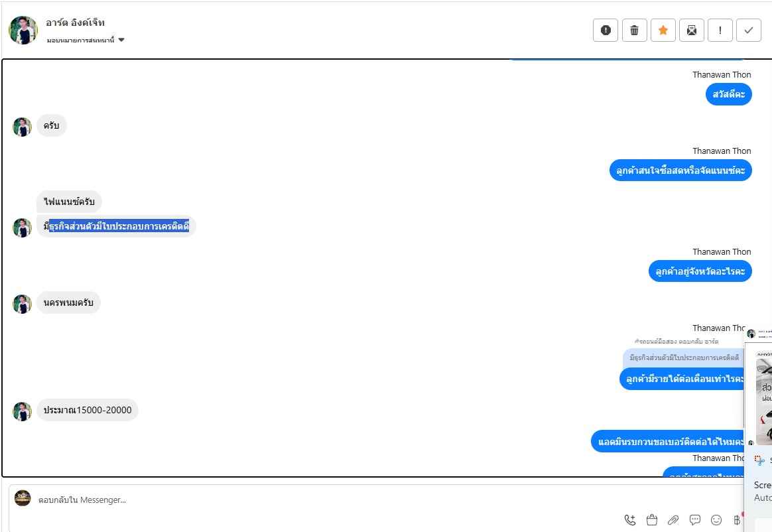Click the page avatar beside reply box

(x=23, y=498)
